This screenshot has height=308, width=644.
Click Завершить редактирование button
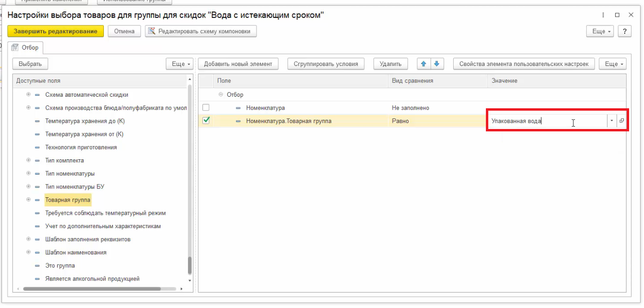coord(55,31)
